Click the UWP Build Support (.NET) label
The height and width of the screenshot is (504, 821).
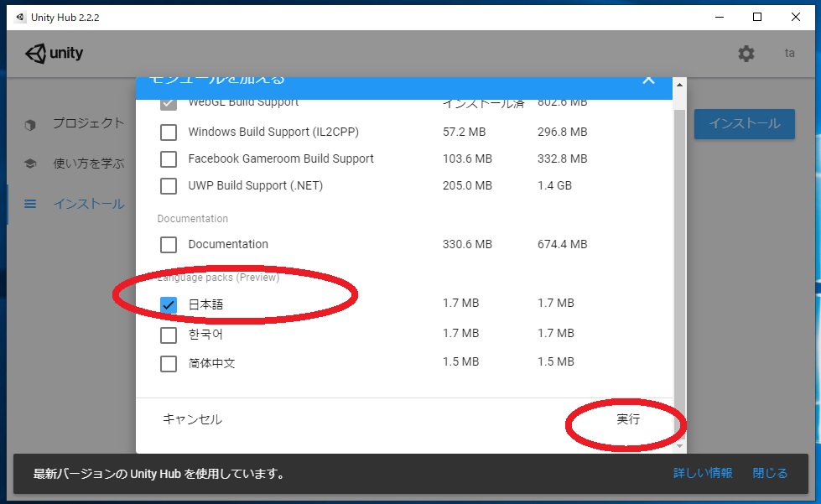click(256, 185)
